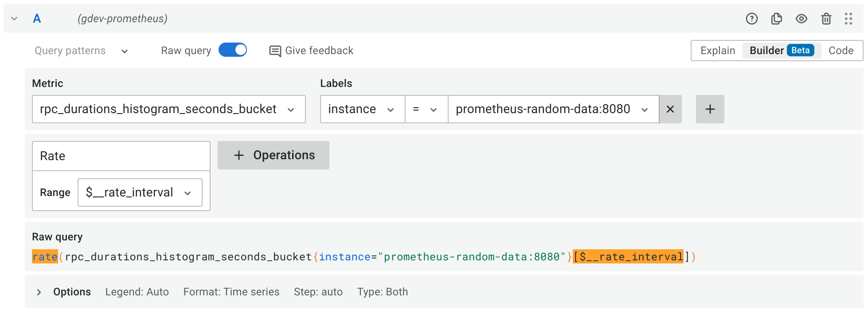Image resolution: width=868 pixels, height=314 pixels.
Task: Turn off the Raw query switch
Action: coord(233,50)
